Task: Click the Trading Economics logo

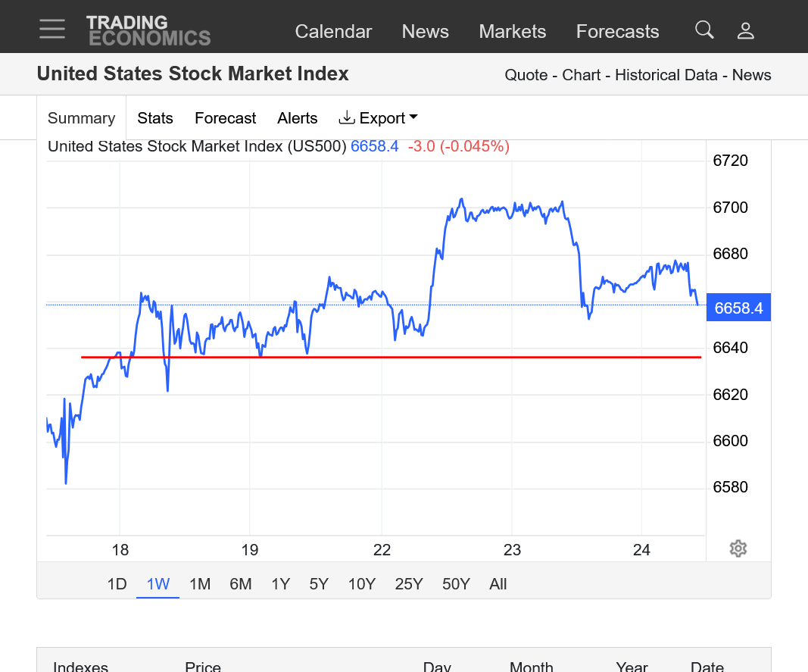Action: [x=148, y=30]
